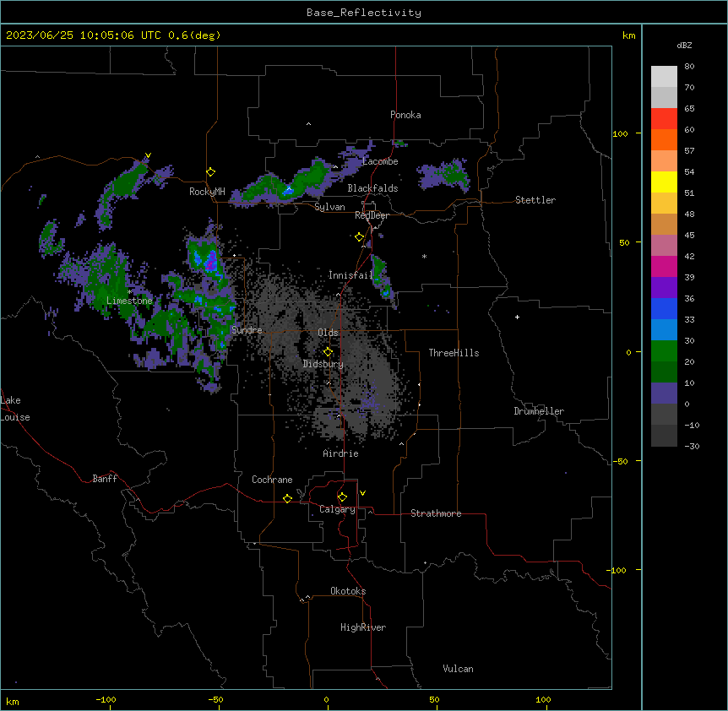
Task: Click the Vulcan label
Action: pos(458,669)
